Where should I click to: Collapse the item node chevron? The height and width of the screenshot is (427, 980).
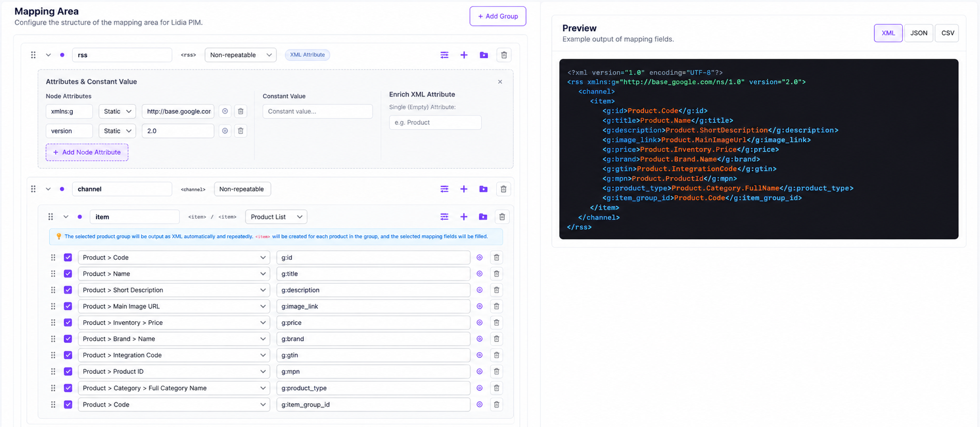[66, 217]
